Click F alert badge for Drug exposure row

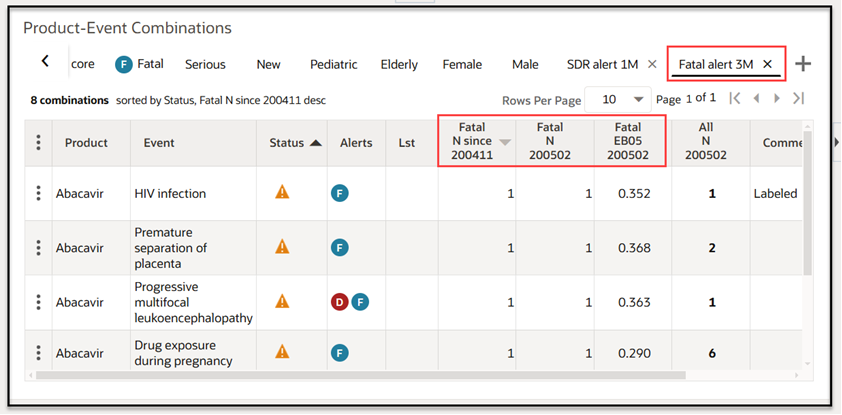click(x=339, y=353)
